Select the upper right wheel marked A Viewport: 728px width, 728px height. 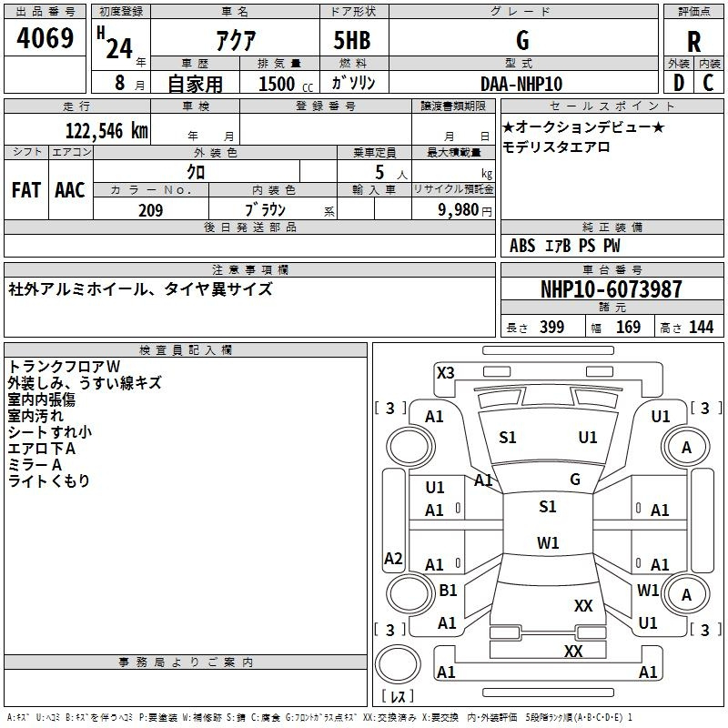point(686,447)
